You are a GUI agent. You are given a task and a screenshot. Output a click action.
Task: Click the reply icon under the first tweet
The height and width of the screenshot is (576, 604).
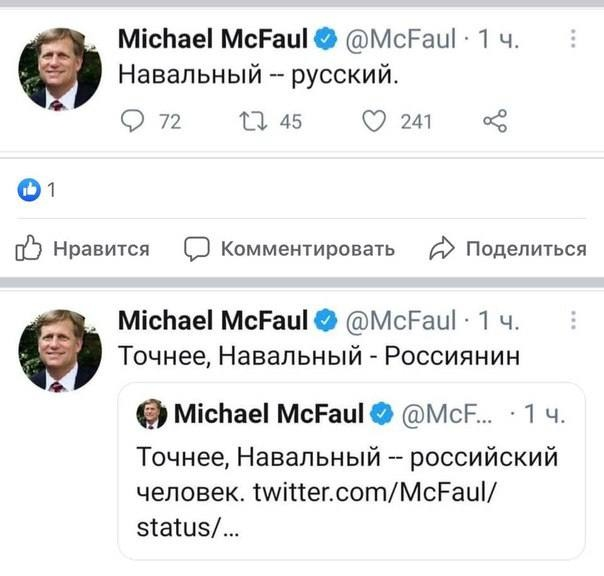tap(131, 122)
